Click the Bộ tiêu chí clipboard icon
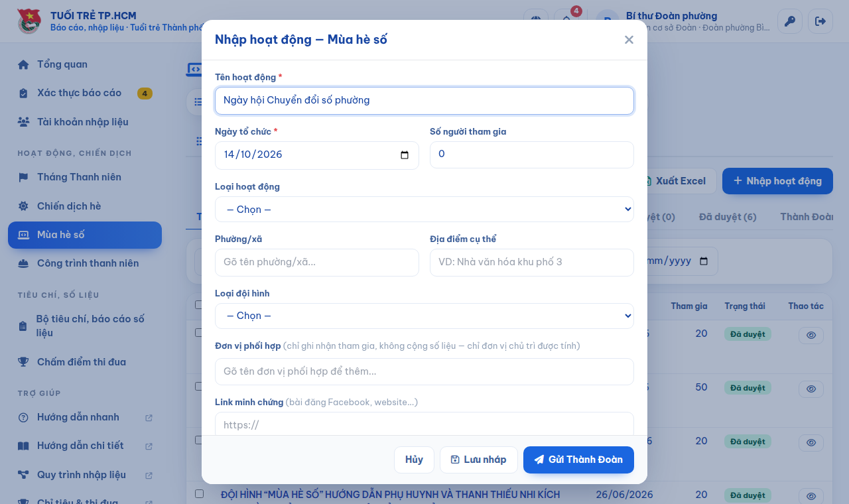 pos(23,326)
